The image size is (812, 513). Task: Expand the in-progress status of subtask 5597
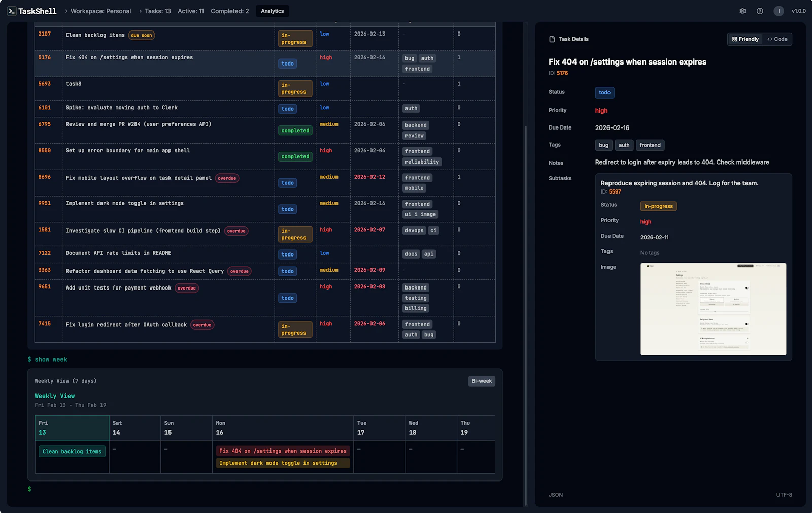pos(658,206)
